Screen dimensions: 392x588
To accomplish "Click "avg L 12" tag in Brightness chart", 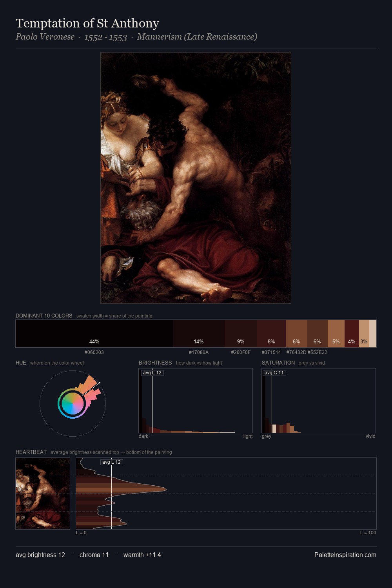I will point(152,373).
